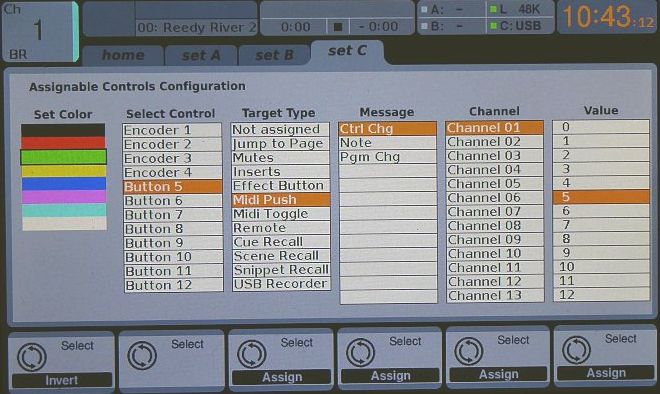Pick the green set color
Screen dimensions: 660x394
point(63,157)
